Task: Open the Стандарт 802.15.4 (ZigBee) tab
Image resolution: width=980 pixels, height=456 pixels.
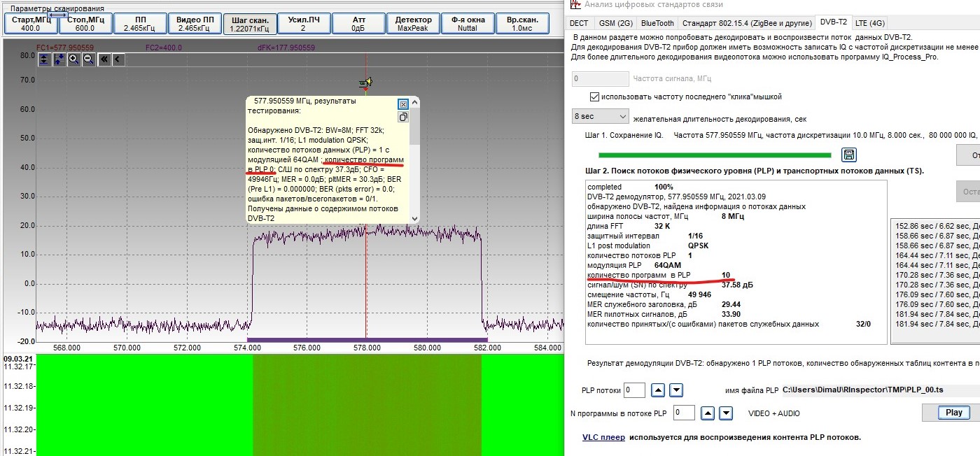Action: tap(747, 23)
